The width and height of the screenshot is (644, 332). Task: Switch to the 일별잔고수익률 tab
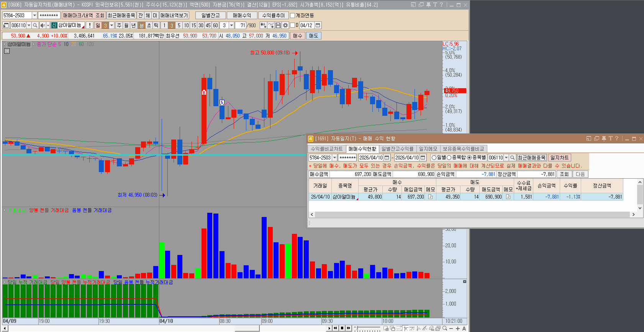397,149
